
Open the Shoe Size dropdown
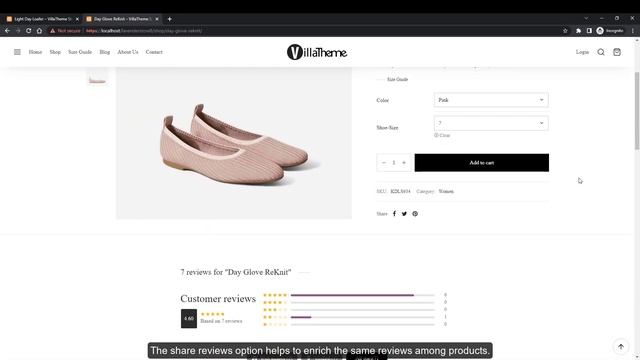coord(491,123)
